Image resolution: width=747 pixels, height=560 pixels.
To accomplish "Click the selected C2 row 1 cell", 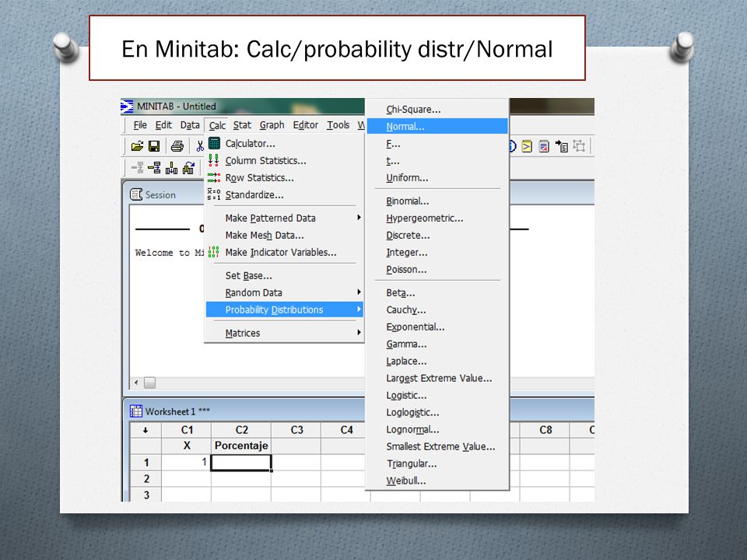I will (x=241, y=462).
